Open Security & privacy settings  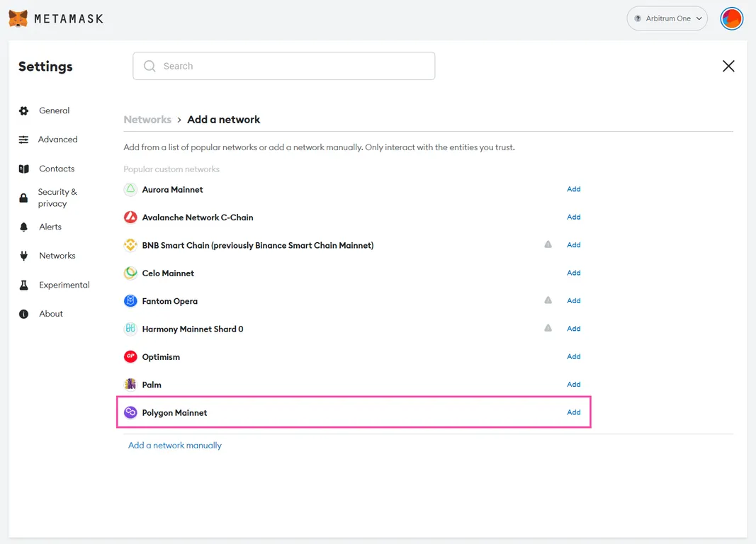[x=57, y=198]
